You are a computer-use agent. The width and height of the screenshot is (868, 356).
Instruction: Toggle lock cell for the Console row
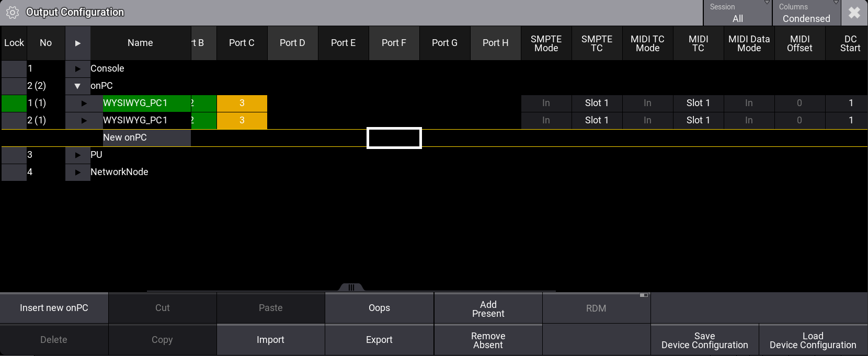click(x=14, y=68)
